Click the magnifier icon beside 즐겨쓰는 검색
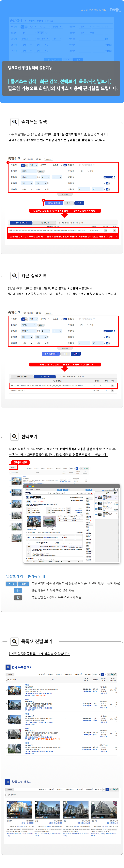Image resolution: width=124 pixels, height=868 pixels. click(x=14, y=122)
